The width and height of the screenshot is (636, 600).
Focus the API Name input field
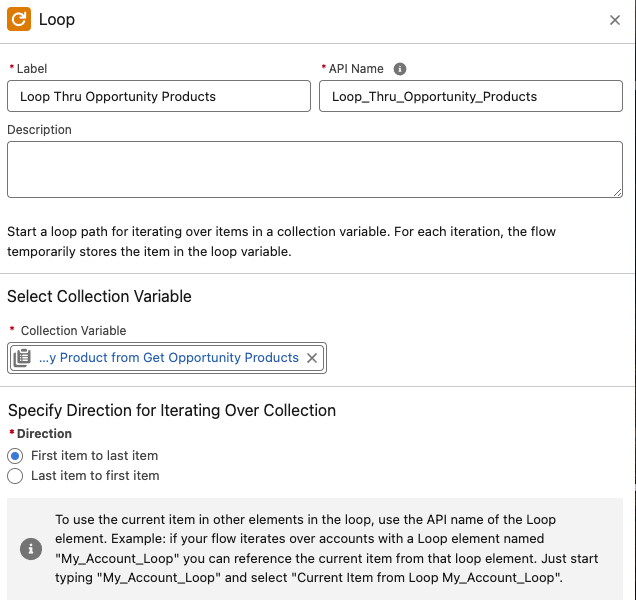471,96
